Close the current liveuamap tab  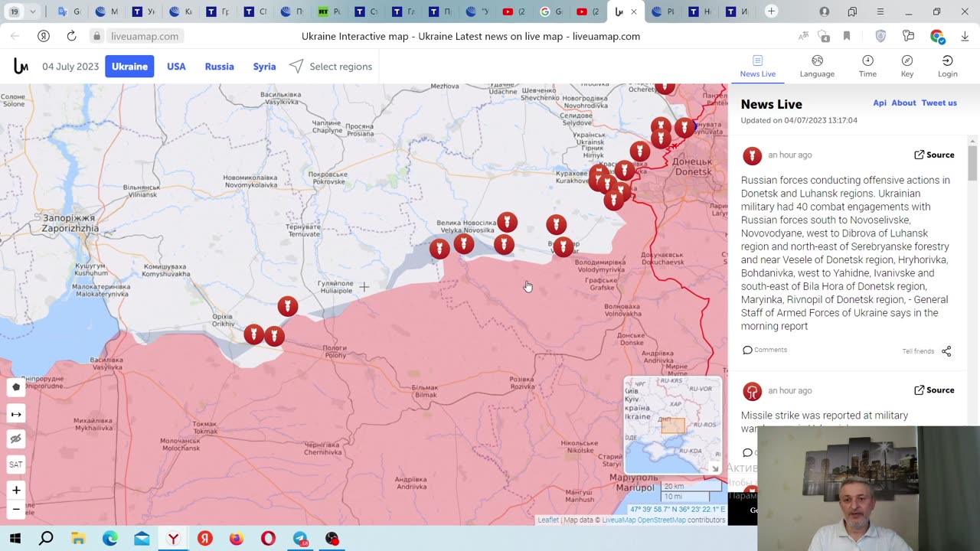(633, 11)
